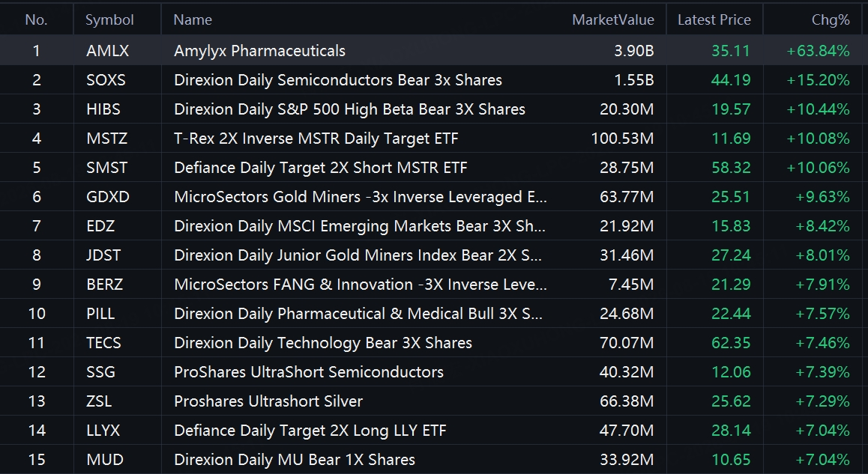Select the PILL symbol
The height and width of the screenshot is (474, 868).
100,314
